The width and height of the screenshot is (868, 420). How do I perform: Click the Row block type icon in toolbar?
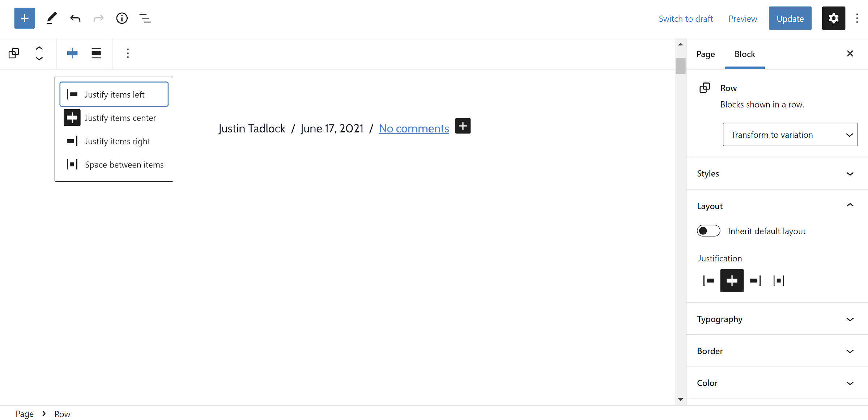(14, 54)
